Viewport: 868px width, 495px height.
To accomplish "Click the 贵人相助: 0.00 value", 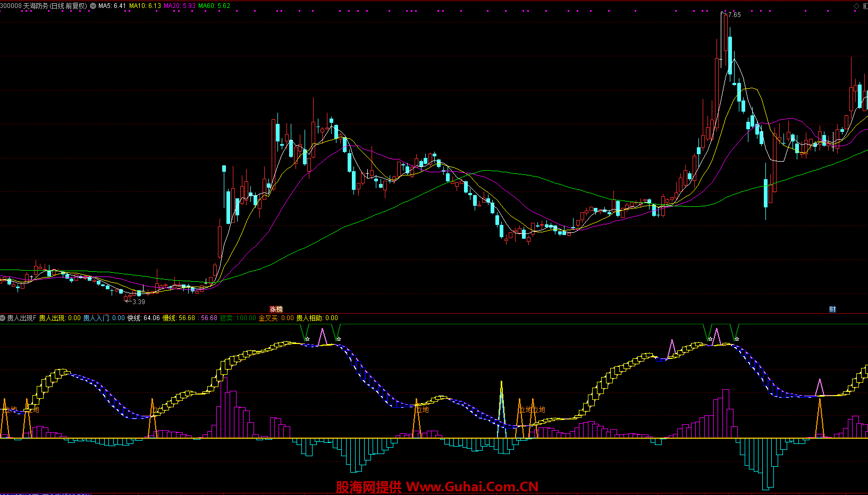I will coord(317,318).
